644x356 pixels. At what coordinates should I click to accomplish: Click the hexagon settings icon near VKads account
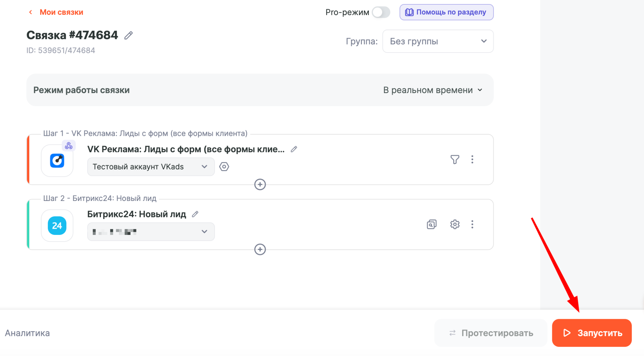point(224,167)
